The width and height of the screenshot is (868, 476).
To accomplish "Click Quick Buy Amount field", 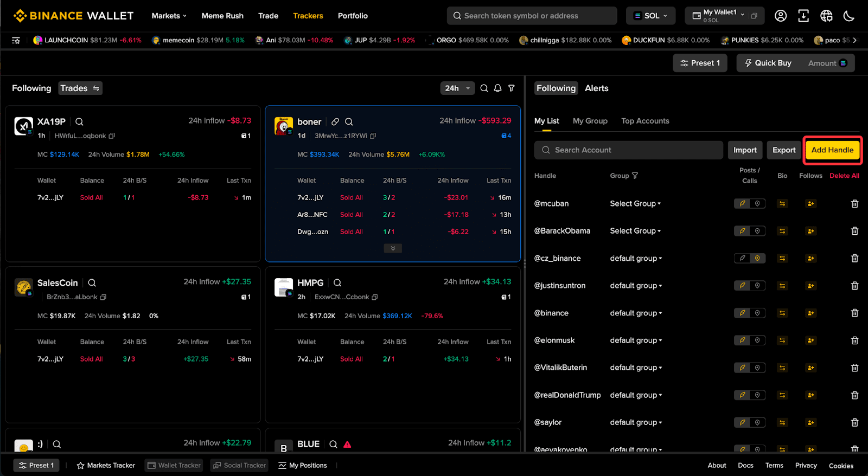I will click(x=827, y=63).
